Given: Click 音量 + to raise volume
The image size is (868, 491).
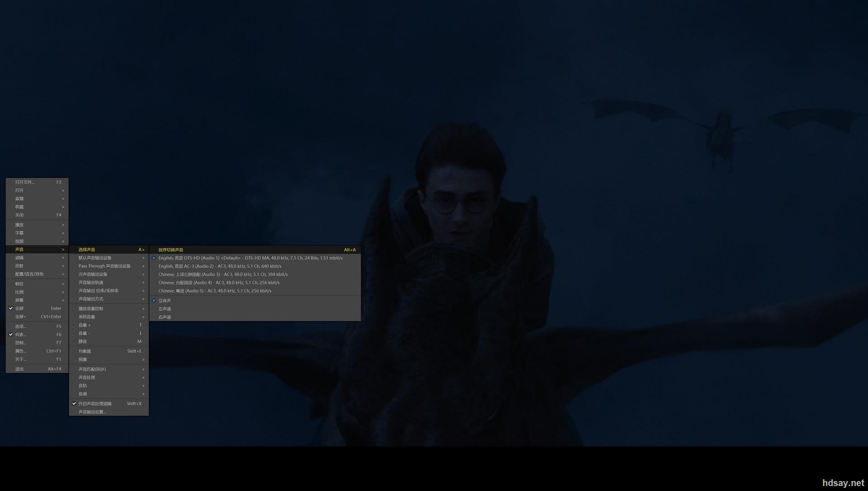Looking at the screenshot, I should pyautogui.click(x=109, y=325).
